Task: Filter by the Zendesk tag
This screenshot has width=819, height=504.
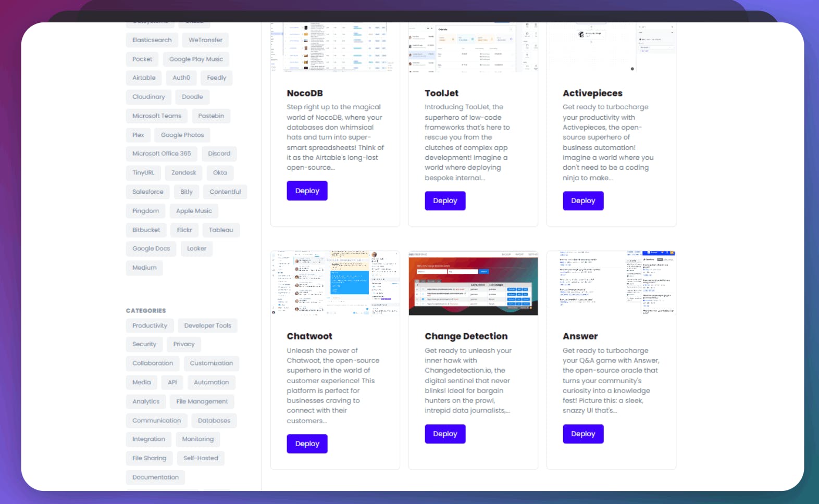Action: click(184, 173)
